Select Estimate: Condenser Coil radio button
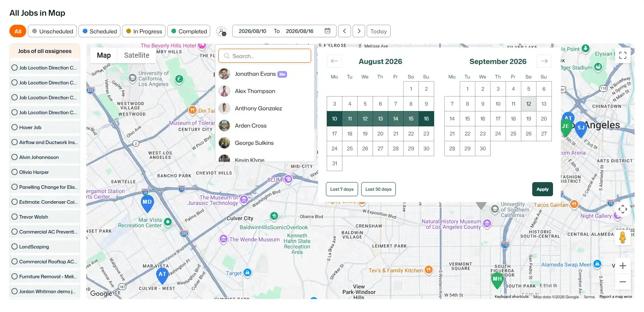This screenshot has height=312, width=644. (x=15, y=202)
